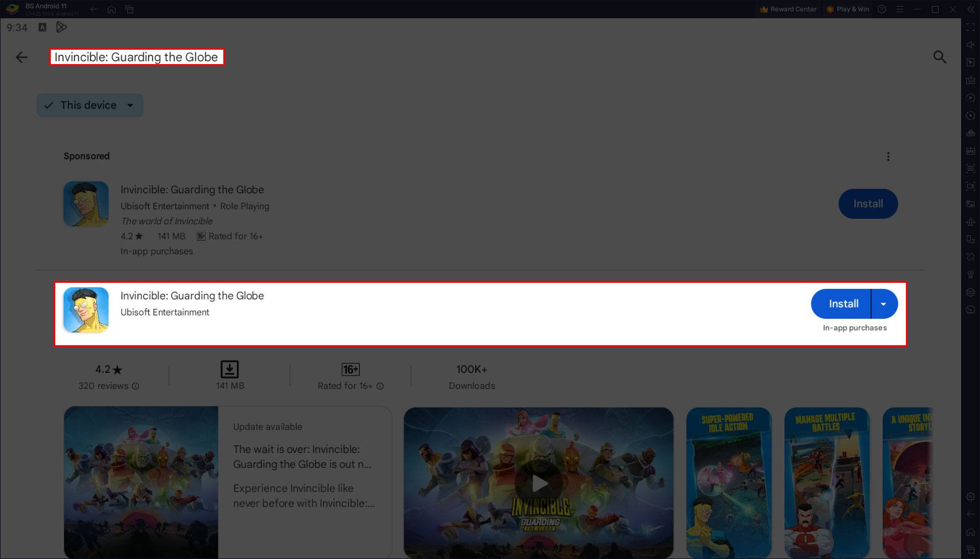Install the sponsored Invincible game
Screen dimensions: 980x559
(868, 204)
